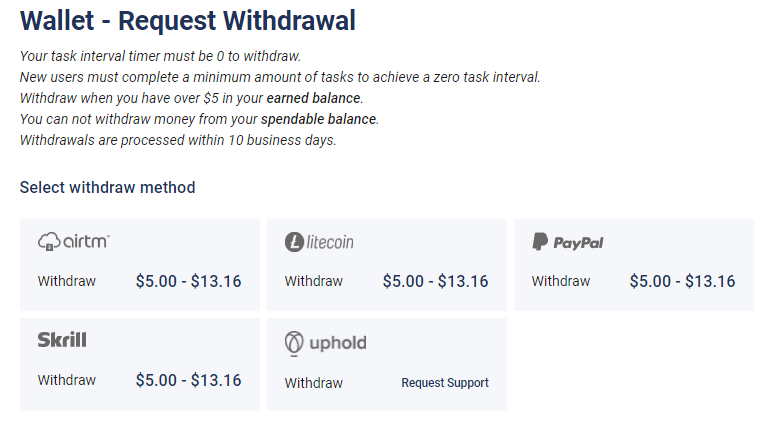The width and height of the screenshot is (763, 436).
Task: Select Airtm withdraw method card
Action: point(140,265)
